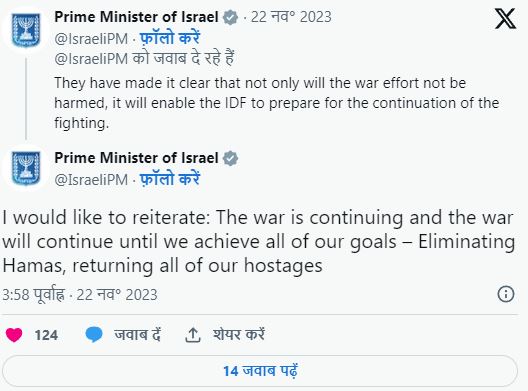Click the share upload arrow icon
Viewport: 528px width, 391px height.
coord(193,335)
